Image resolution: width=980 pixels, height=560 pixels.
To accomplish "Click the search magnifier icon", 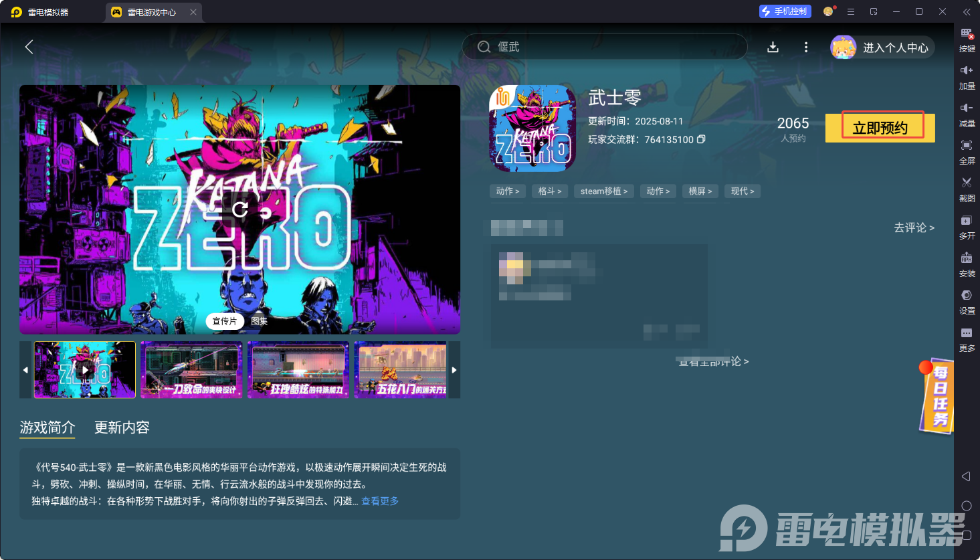I will (x=484, y=47).
